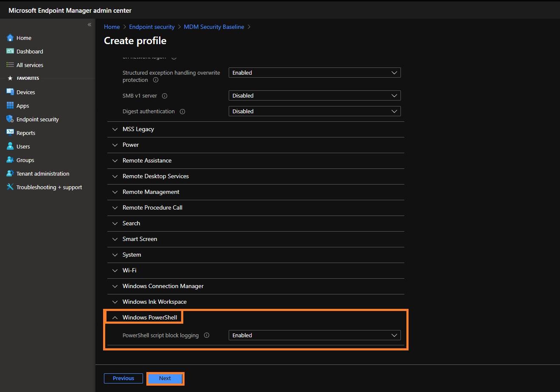Expand the Remote Procedure Call section
This screenshot has height=392, width=560.
(256, 208)
